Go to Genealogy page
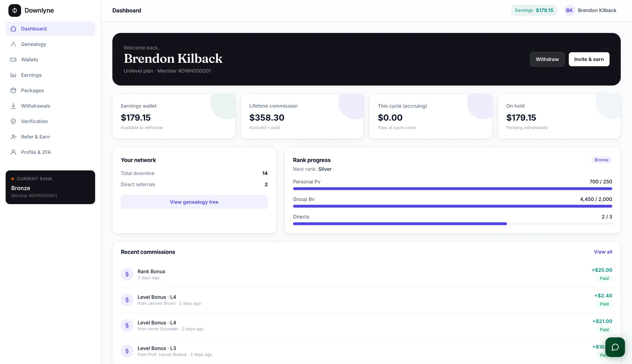 click(50, 44)
